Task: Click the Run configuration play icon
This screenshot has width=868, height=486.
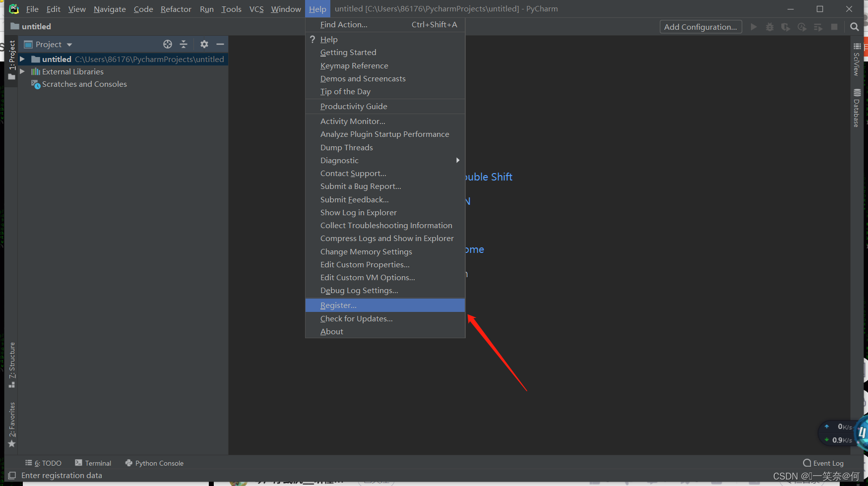Action: [753, 27]
